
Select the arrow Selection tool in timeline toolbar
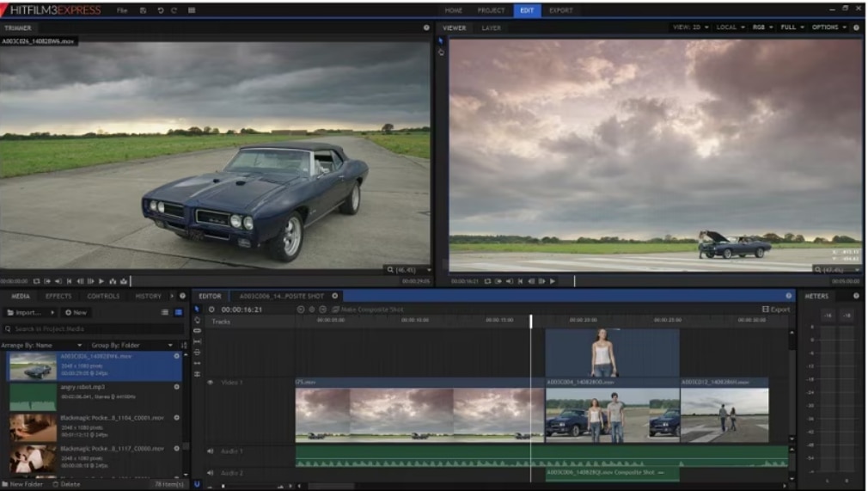pos(197,309)
